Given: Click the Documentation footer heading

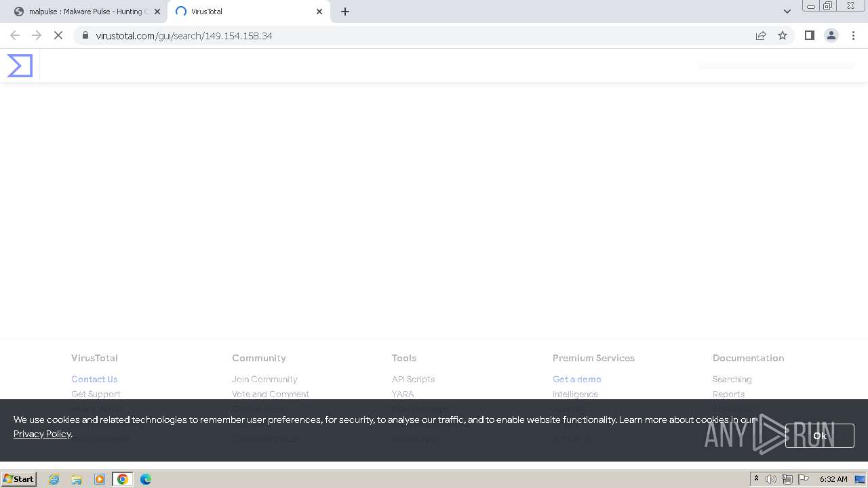Looking at the screenshot, I should click(748, 358).
